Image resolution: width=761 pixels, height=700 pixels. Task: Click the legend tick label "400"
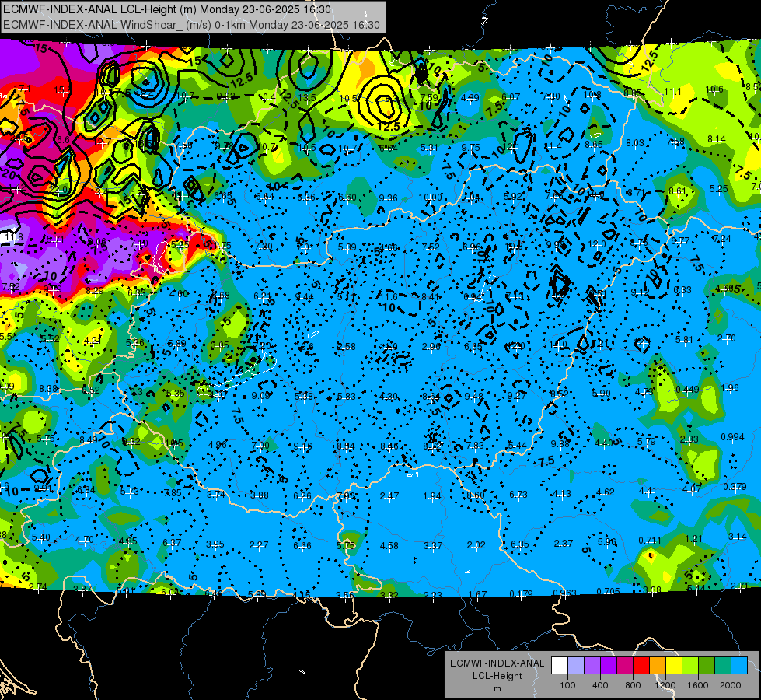click(600, 685)
